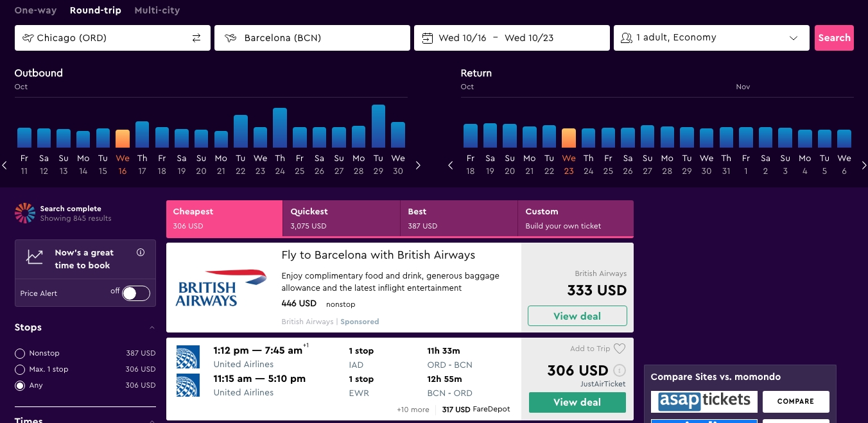Select the Max. 1 stop option
Image resolution: width=868 pixels, height=423 pixels.
[20, 370]
